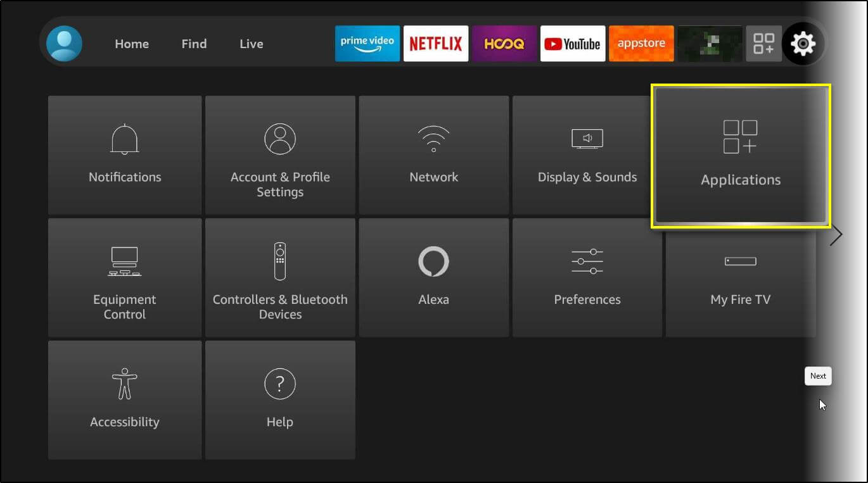Open the Accessibility settings tile
The image size is (868, 483).
(124, 399)
